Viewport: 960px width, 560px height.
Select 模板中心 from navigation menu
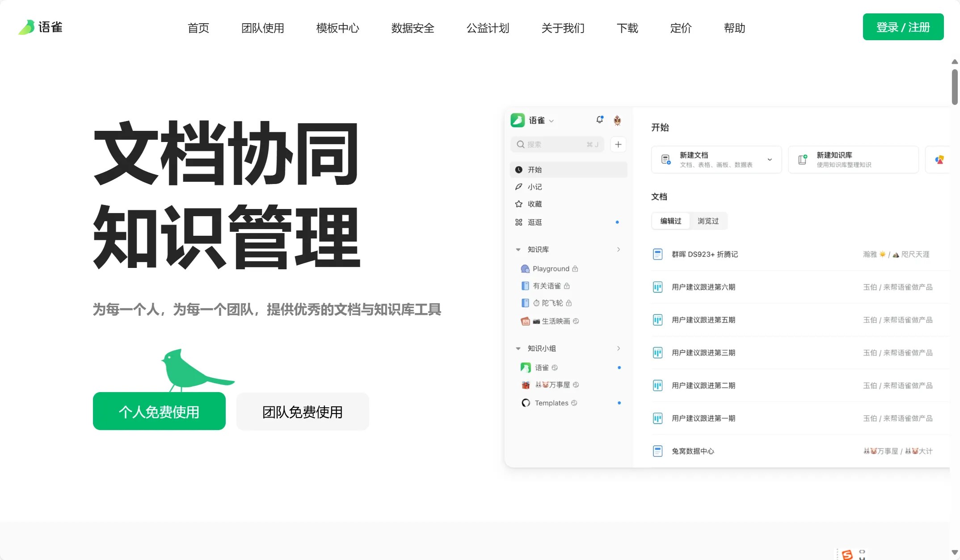coord(338,27)
